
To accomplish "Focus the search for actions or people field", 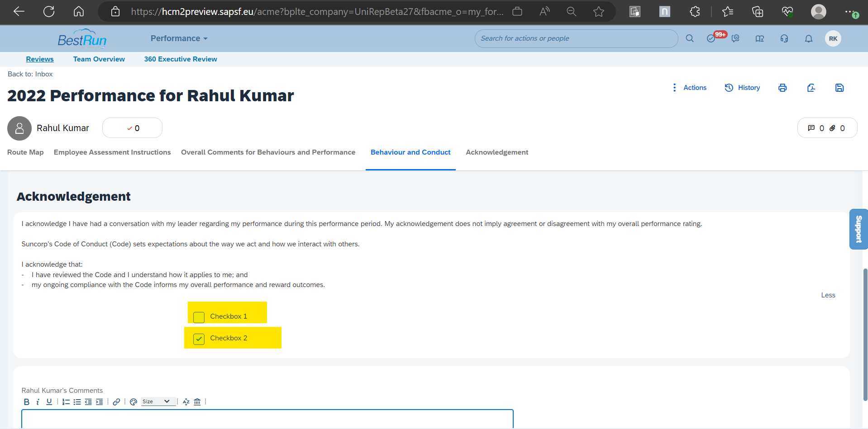I will click(576, 38).
